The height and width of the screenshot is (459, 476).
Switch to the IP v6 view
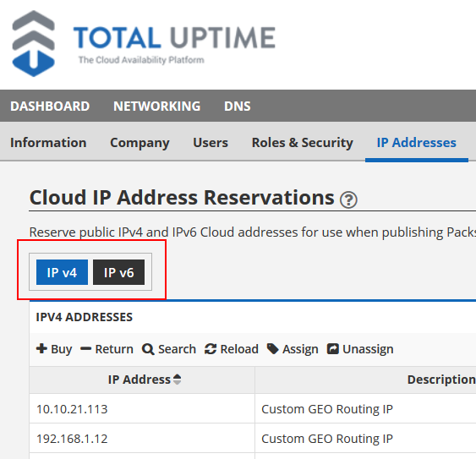pyautogui.click(x=118, y=272)
